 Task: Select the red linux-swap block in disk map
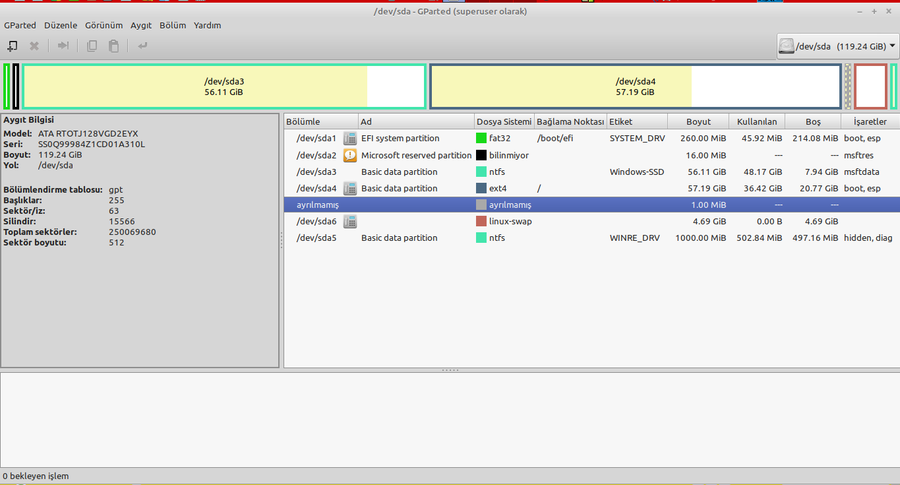coord(871,87)
